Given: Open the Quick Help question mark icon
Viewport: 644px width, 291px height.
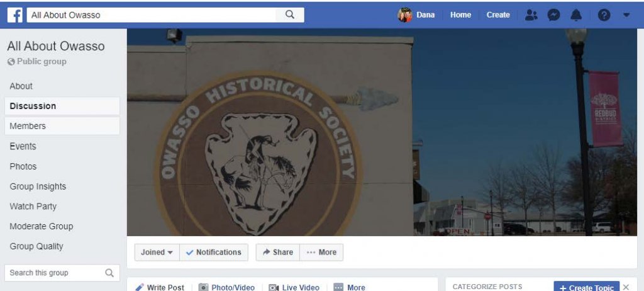Looking at the screenshot, I should 604,15.
